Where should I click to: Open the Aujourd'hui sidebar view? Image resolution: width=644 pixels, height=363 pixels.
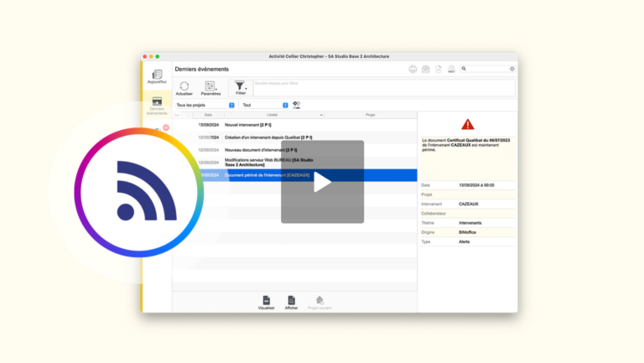tap(157, 76)
